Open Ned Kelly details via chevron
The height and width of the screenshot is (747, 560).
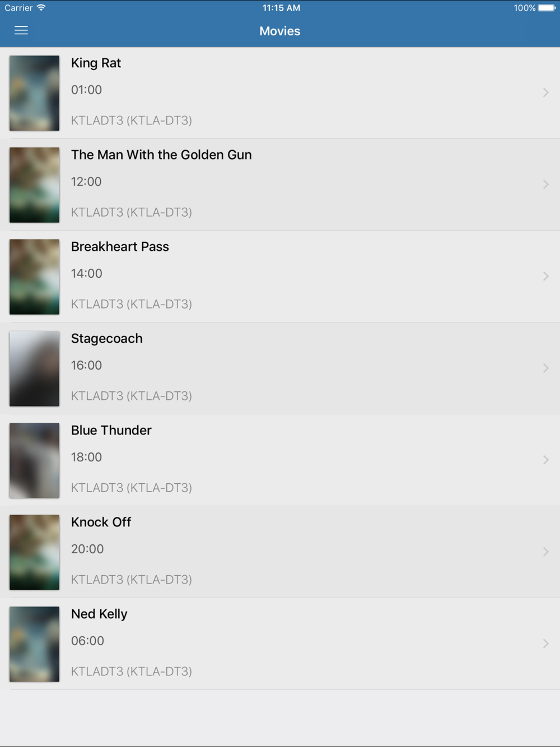pyautogui.click(x=545, y=643)
